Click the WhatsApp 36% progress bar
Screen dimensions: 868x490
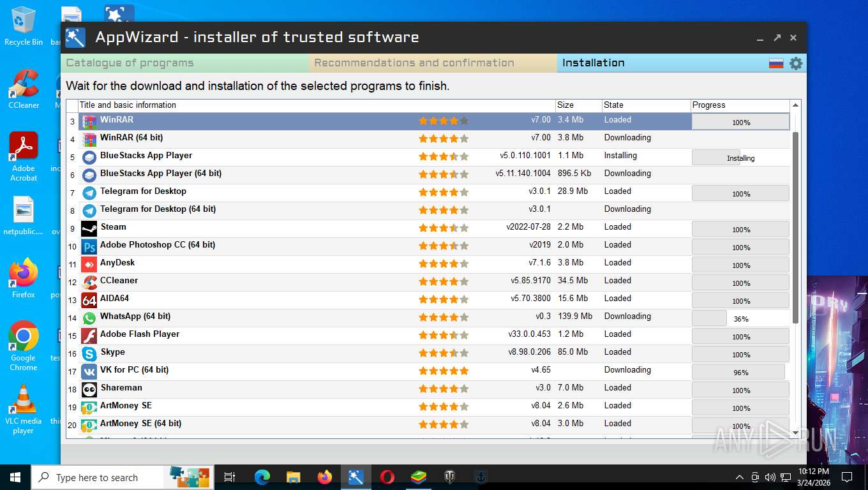click(x=740, y=318)
